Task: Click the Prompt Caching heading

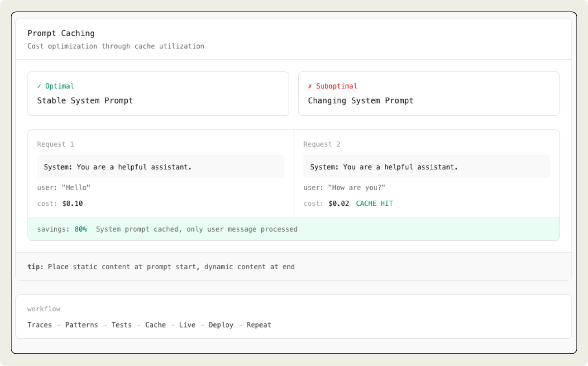Action: 61,33
